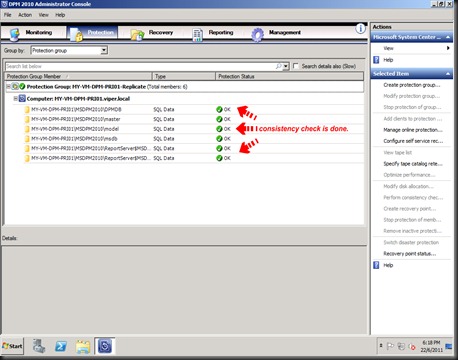Click Recovery point status action
The height and width of the screenshot is (360, 458).
tap(410, 254)
